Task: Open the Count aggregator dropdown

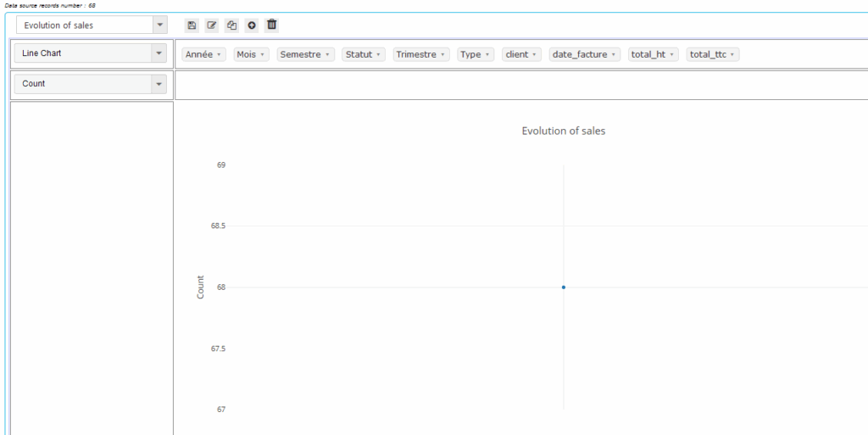Action: tap(159, 84)
